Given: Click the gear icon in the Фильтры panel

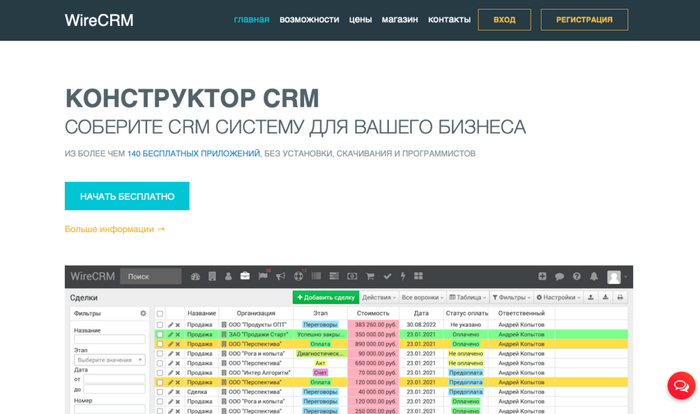Looking at the screenshot, I should point(143,313).
